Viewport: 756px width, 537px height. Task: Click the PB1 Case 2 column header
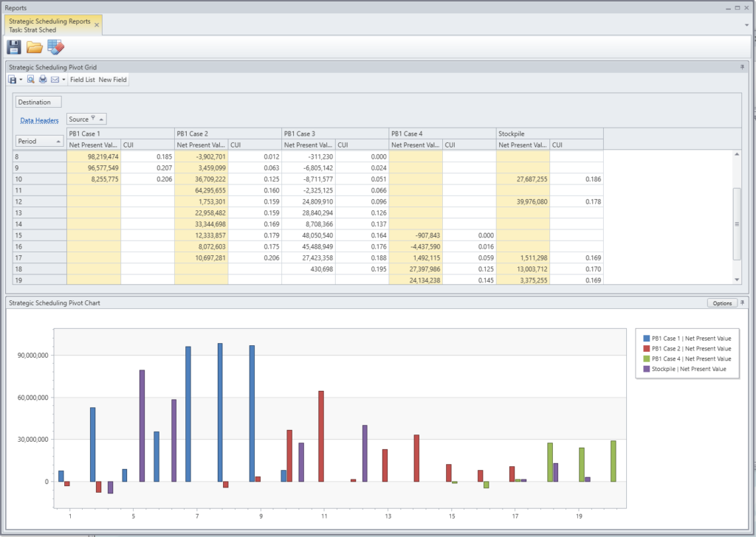click(228, 134)
